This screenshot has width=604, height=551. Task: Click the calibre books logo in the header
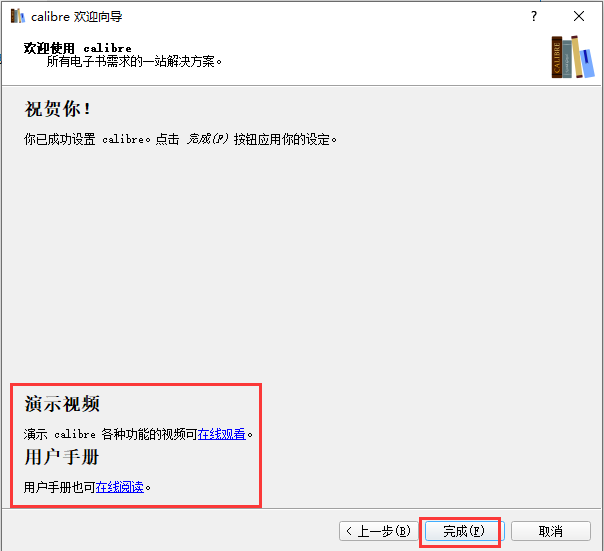click(x=571, y=56)
